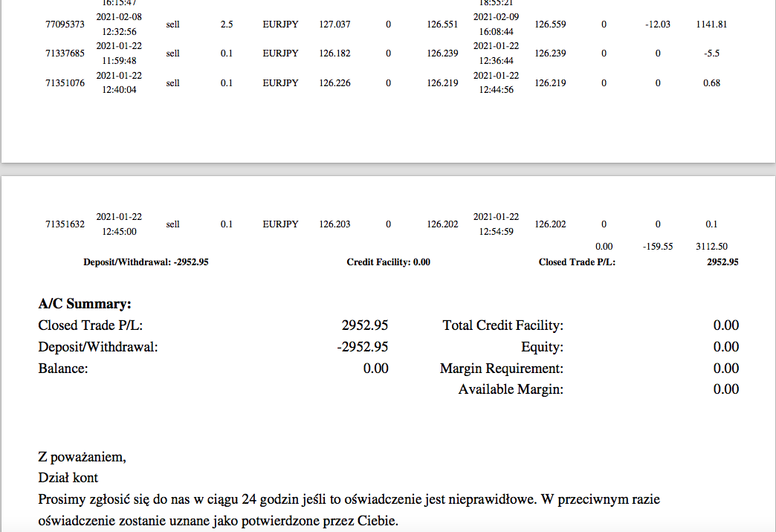This screenshot has height=532, width=776.
Task: Click the total swap -159.55
Action: click(657, 246)
